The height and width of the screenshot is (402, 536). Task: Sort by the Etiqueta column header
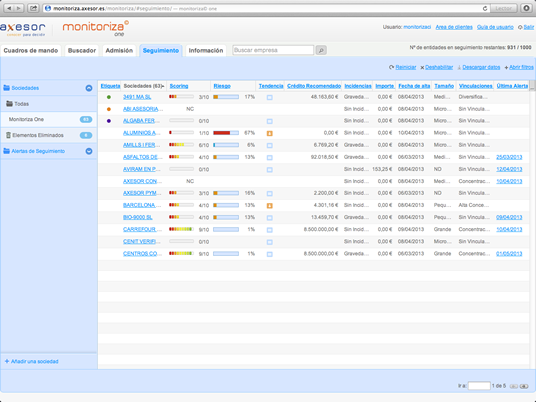point(110,86)
